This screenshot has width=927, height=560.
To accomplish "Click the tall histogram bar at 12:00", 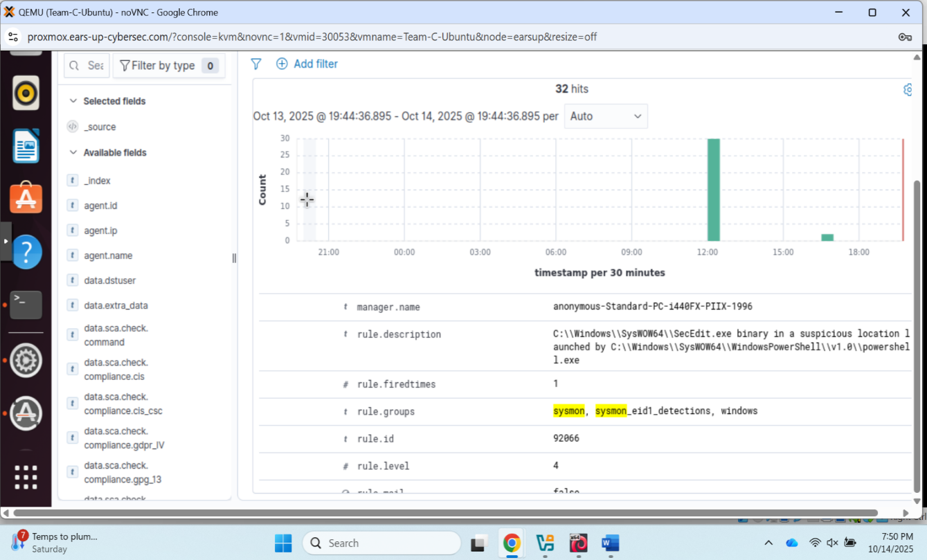I will [x=713, y=190].
